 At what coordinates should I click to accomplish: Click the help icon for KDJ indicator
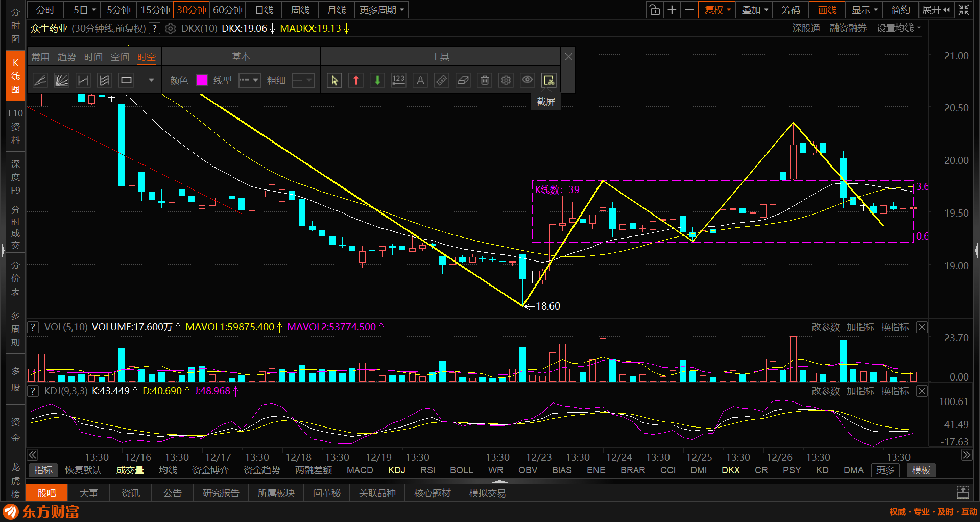[33, 391]
